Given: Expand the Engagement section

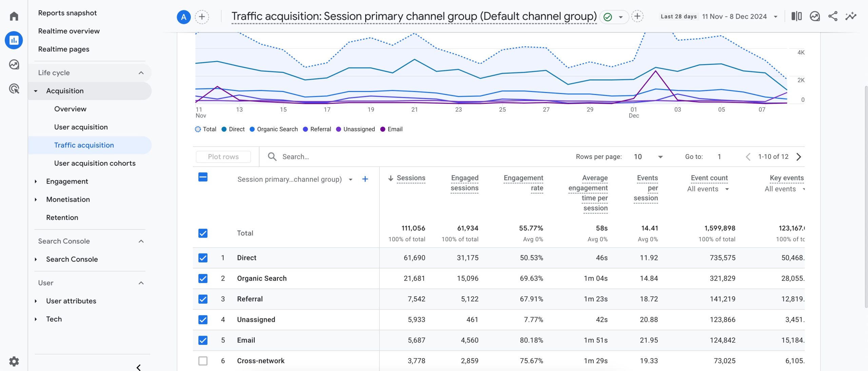Looking at the screenshot, I should click(x=36, y=182).
